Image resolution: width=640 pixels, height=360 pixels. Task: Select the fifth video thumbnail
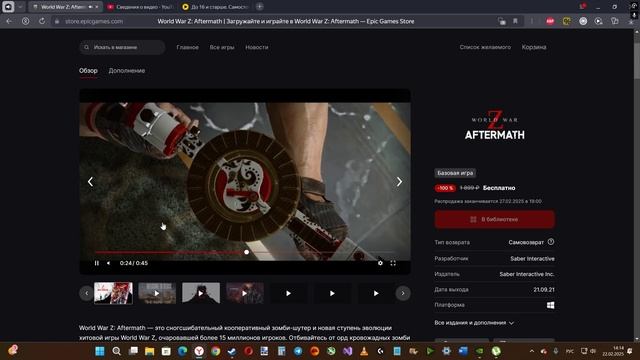[289, 293]
